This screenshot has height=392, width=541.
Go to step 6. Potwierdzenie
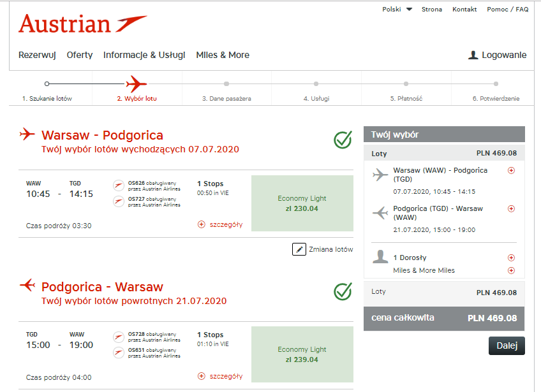point(496,99)
